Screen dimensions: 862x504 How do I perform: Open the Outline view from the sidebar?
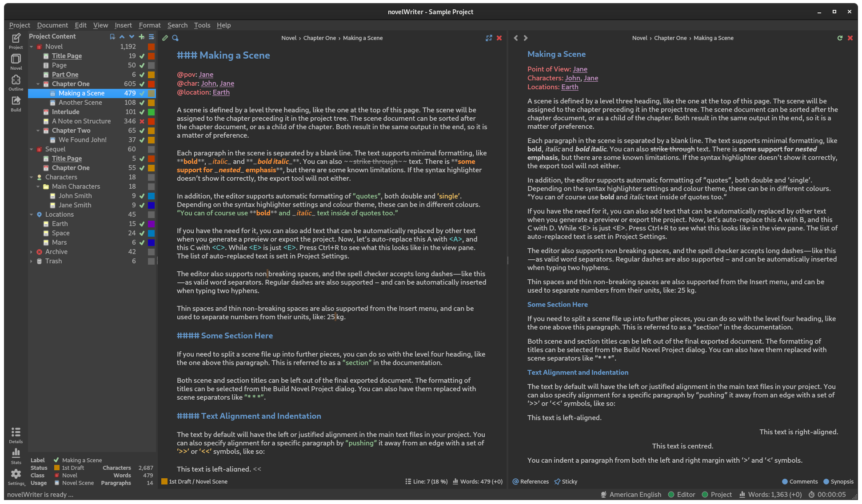(x=16, y=83)
